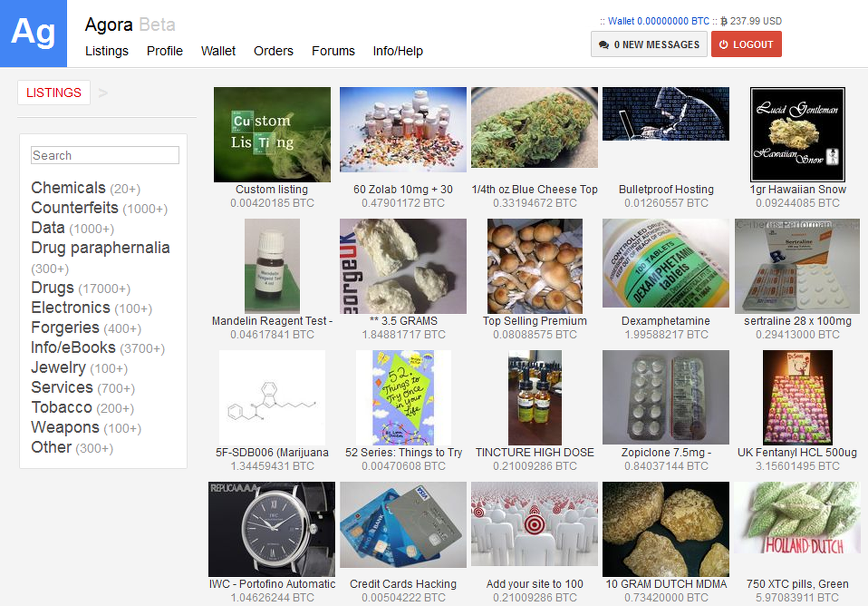The height and width of the screenshot is (606, 868).
Task: Click the Holland-Dutch green pills image
Action: point(797,517)
